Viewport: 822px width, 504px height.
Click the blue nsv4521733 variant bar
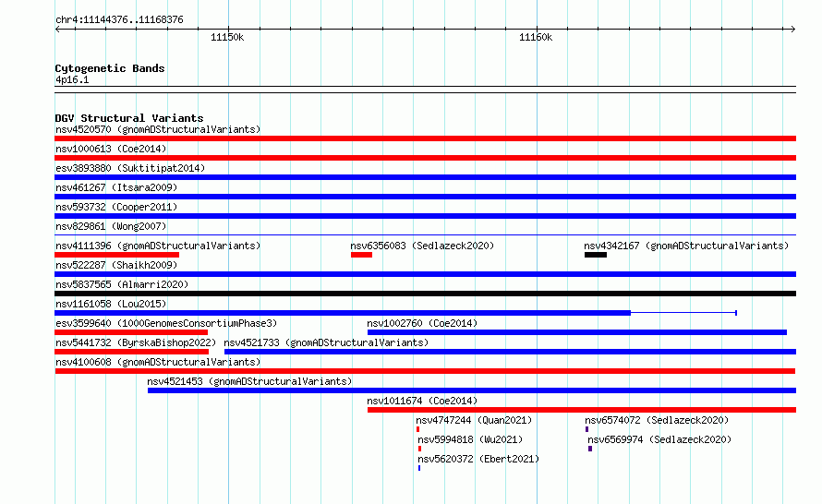point(510,352)
